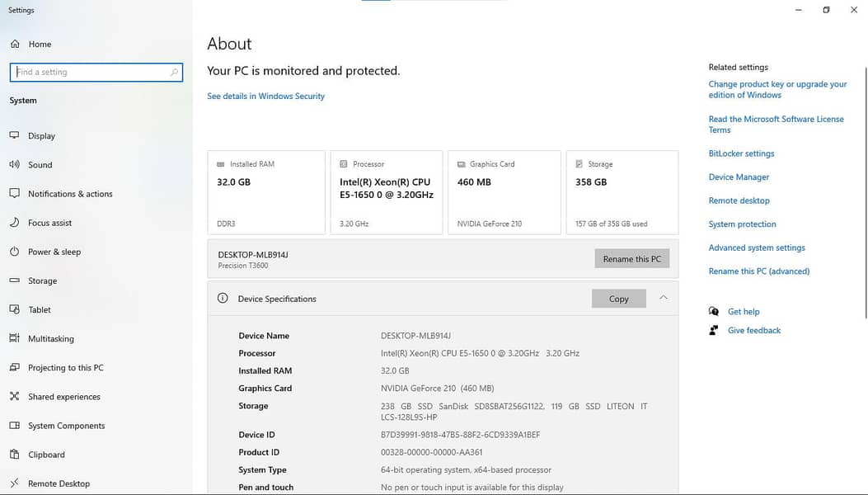Open the Display settings page
This screenshot has width=868, height=495.
(96, 136)
